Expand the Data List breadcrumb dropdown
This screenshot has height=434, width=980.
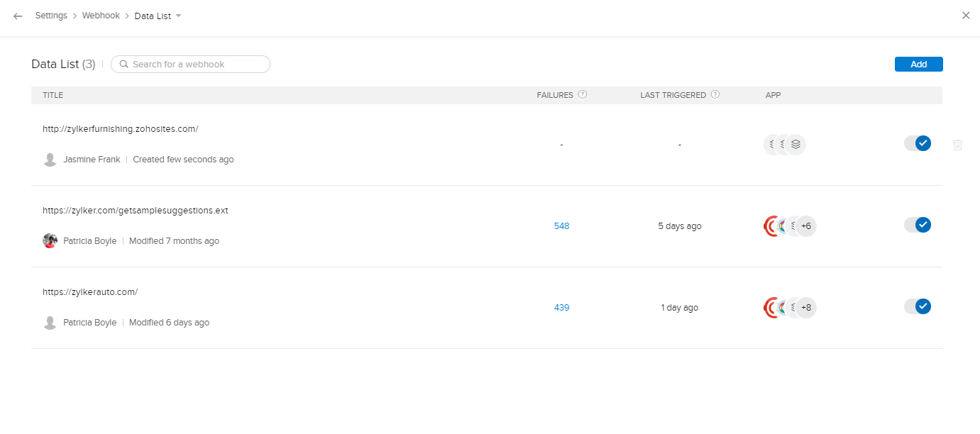pyautogui.click(x=178, y=16)
